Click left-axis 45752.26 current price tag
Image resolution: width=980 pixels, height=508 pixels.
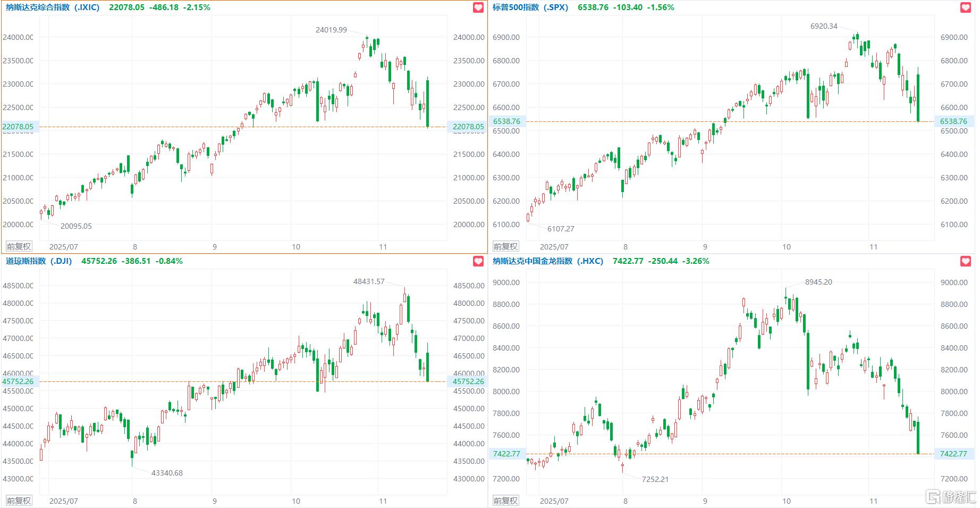tap(18, 381)
